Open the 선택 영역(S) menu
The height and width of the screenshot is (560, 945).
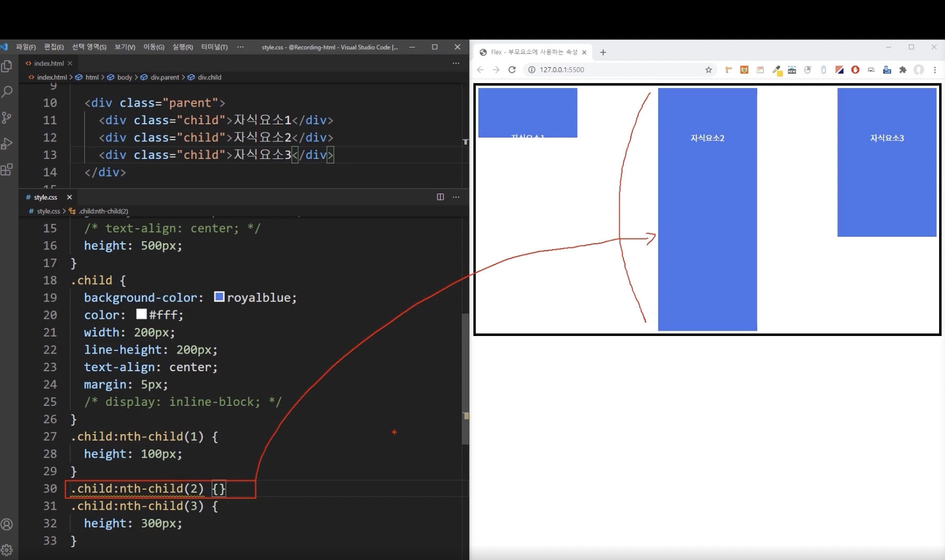click(x=89, y=47)
